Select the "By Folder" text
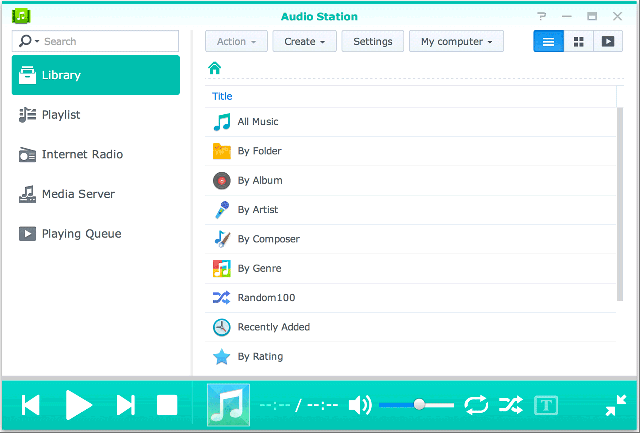 click(260, 151)
